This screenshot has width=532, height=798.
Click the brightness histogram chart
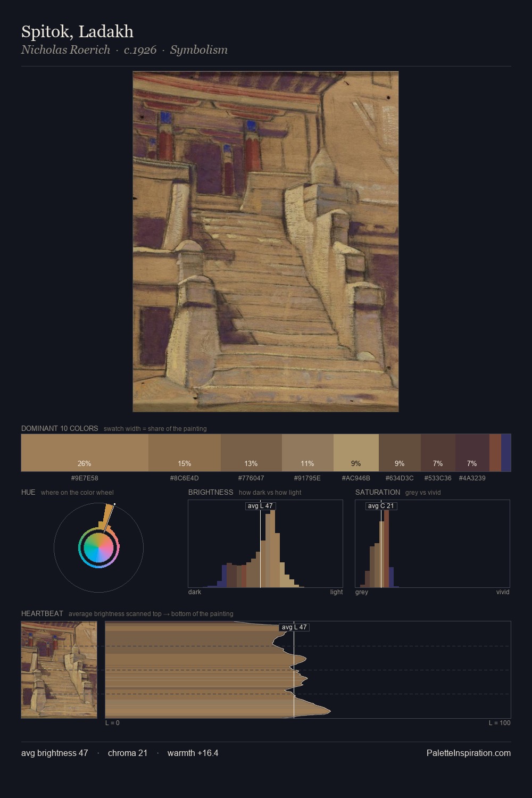tap(265, 544)
